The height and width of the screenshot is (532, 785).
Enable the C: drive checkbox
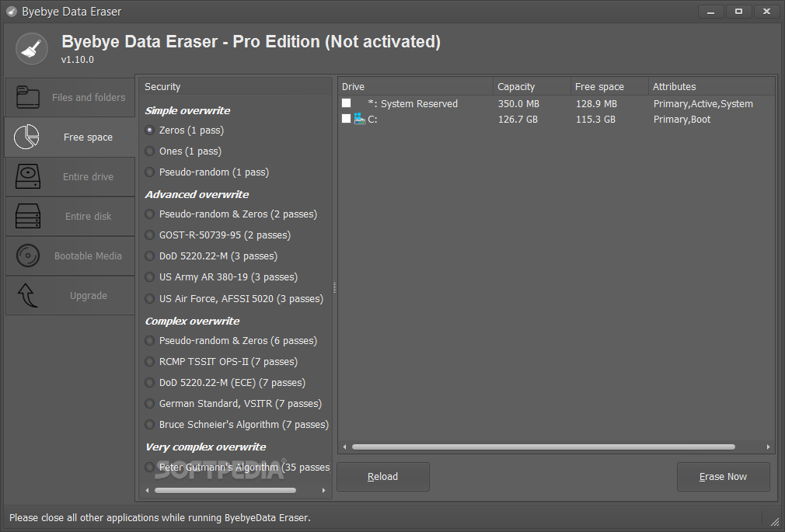[x=346, y=119]
